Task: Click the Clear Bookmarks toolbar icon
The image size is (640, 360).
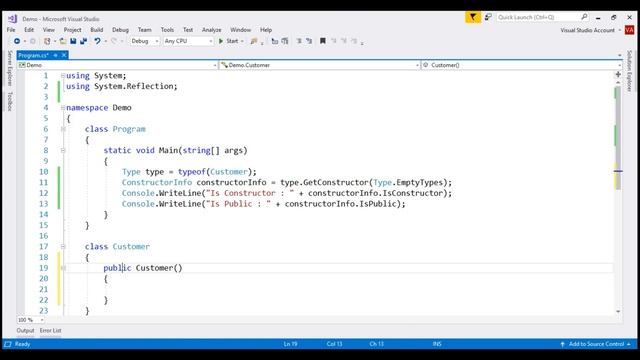Action: pos(354,41)
